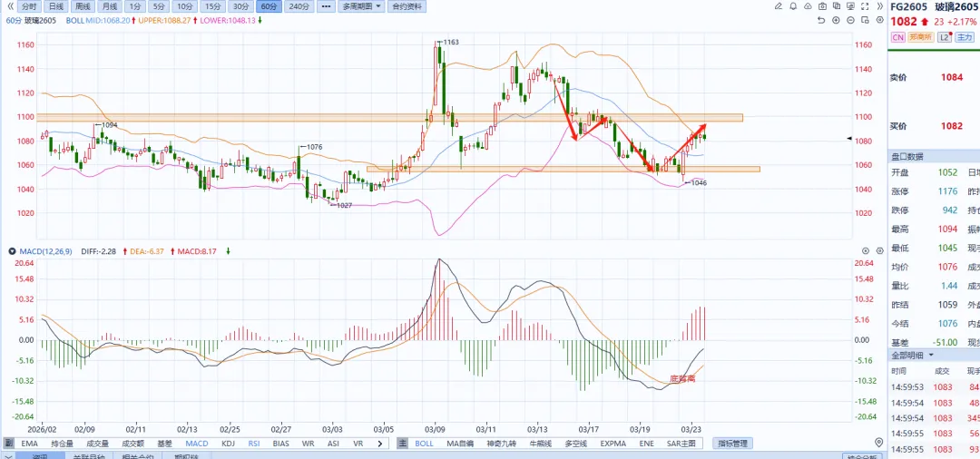Select the 5分 period
Viewport: 980px width, 459px height.
click(x=158, y=7)
